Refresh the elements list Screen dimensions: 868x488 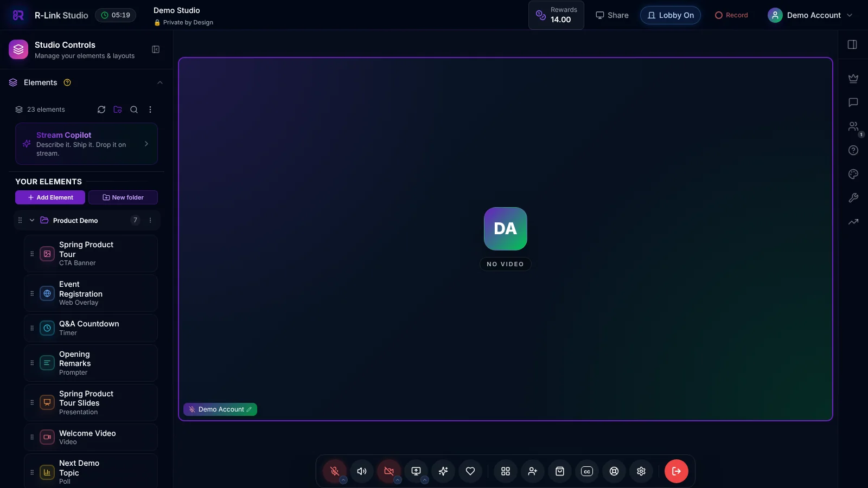pos(101,110)
